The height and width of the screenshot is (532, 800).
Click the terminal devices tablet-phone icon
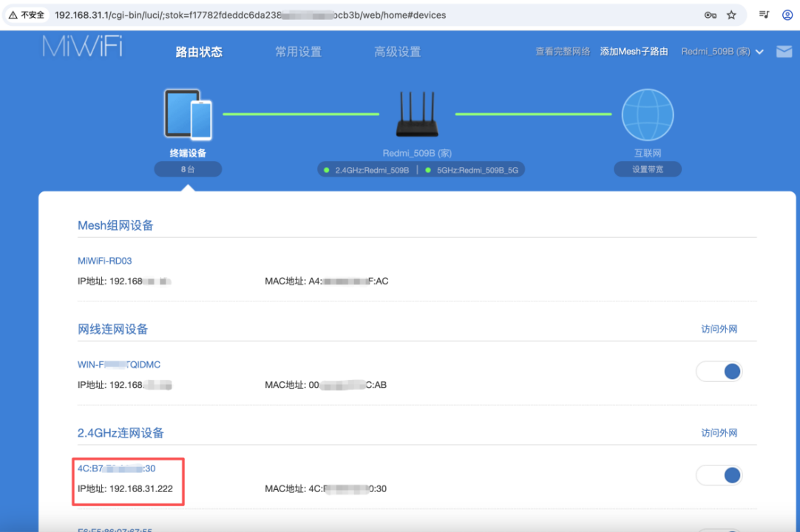[188, 115]
